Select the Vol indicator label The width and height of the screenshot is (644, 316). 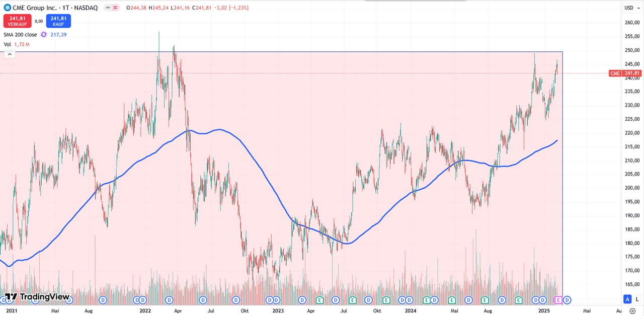click(x=8, y=45)
